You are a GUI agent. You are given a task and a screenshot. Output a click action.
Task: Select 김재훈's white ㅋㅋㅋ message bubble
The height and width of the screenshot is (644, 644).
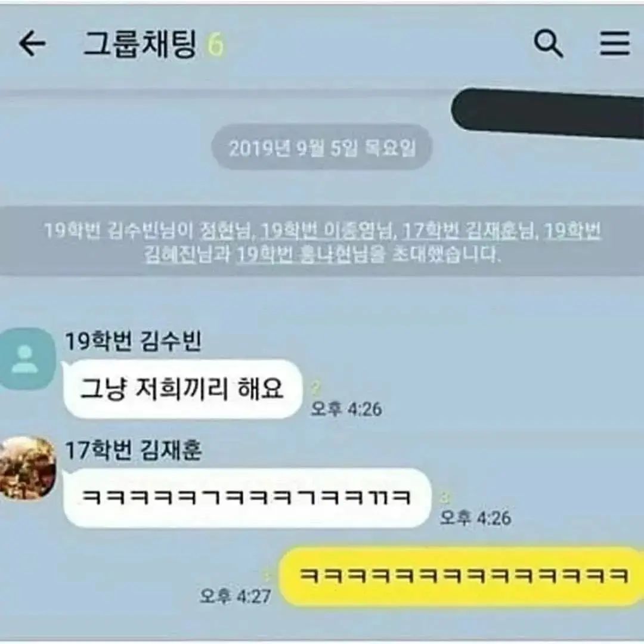click(x=247, y=497)
